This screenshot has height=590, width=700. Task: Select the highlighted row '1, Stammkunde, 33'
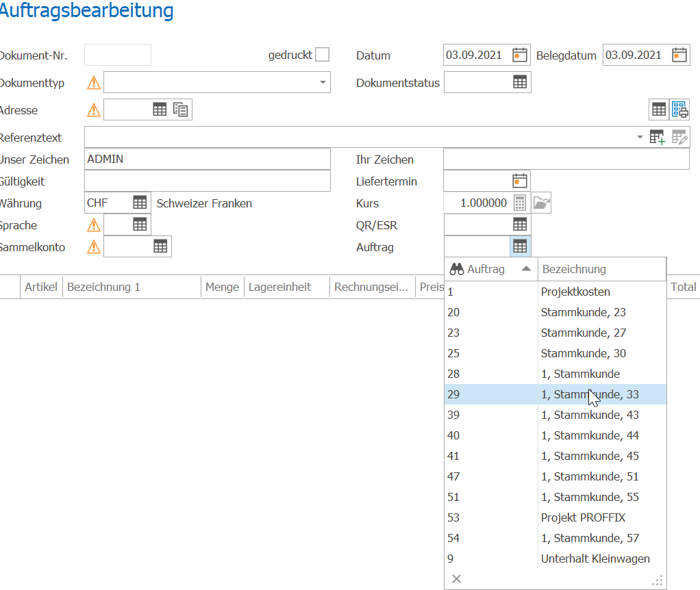(555, 394)
